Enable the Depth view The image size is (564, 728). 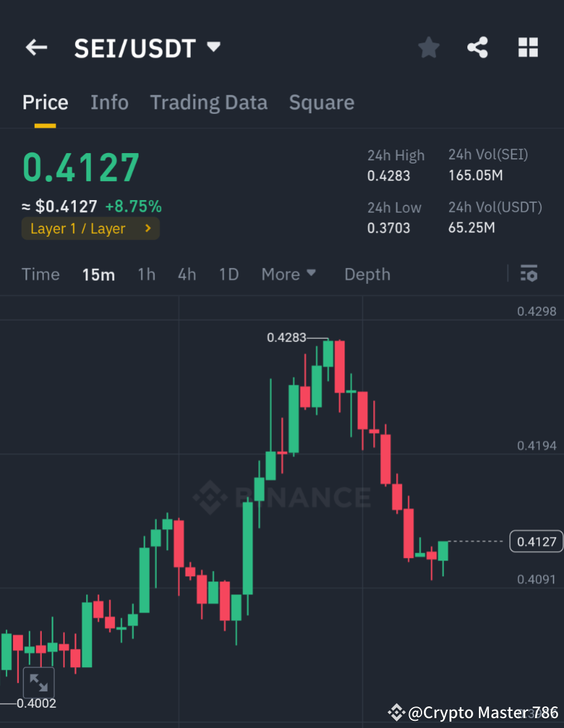(x=367, y=274)
